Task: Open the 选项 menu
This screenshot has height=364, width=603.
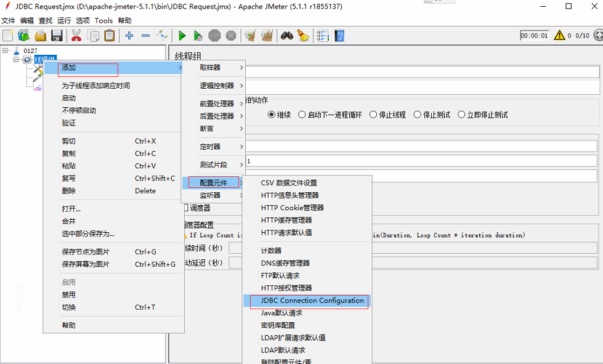Action: (x=84, y=20)
